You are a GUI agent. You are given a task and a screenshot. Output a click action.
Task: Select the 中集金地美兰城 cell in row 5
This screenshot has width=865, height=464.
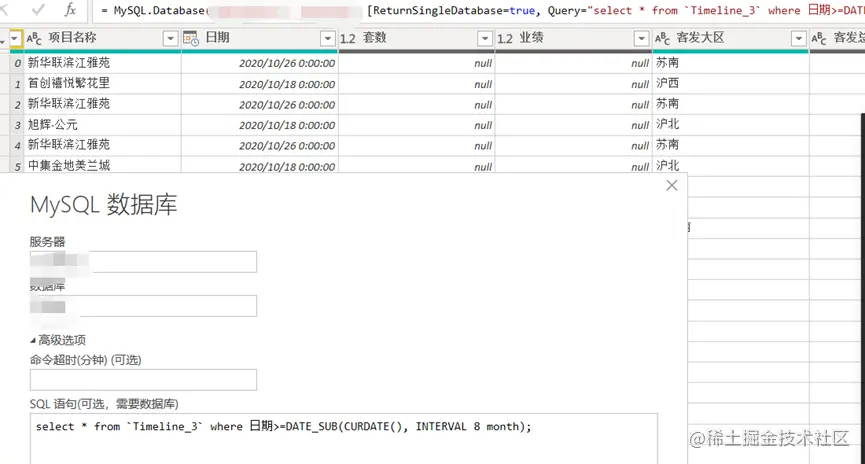103,166
